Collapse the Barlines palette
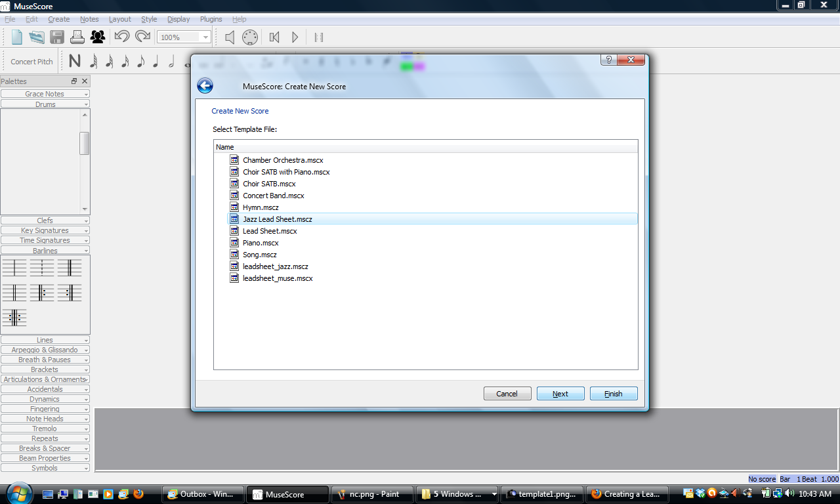The width and height of the screenshot is (840, 504). pyautogui.click(x=45, y=251)
